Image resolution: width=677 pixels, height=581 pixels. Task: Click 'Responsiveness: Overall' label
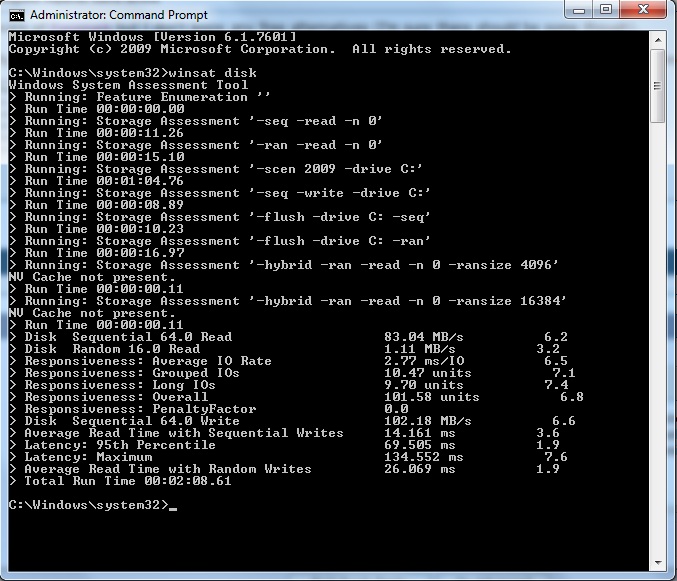116,397
